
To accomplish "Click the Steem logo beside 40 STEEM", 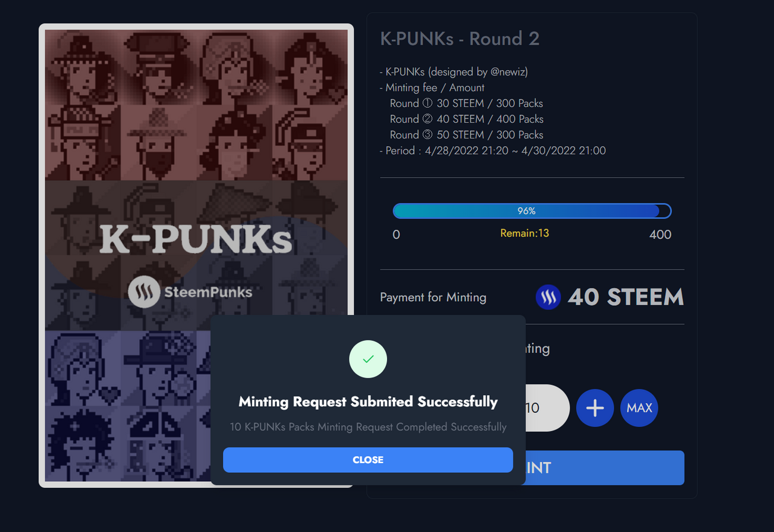I will pos(548,297).
